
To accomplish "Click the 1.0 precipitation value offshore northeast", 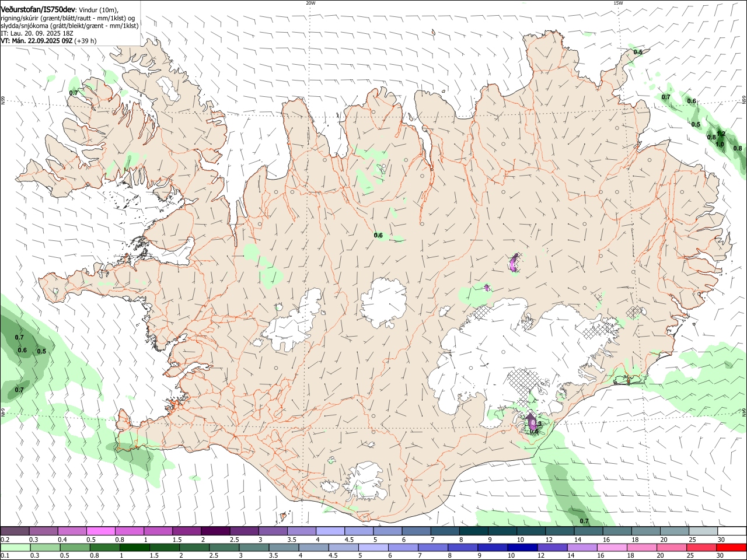I will 720,144.
